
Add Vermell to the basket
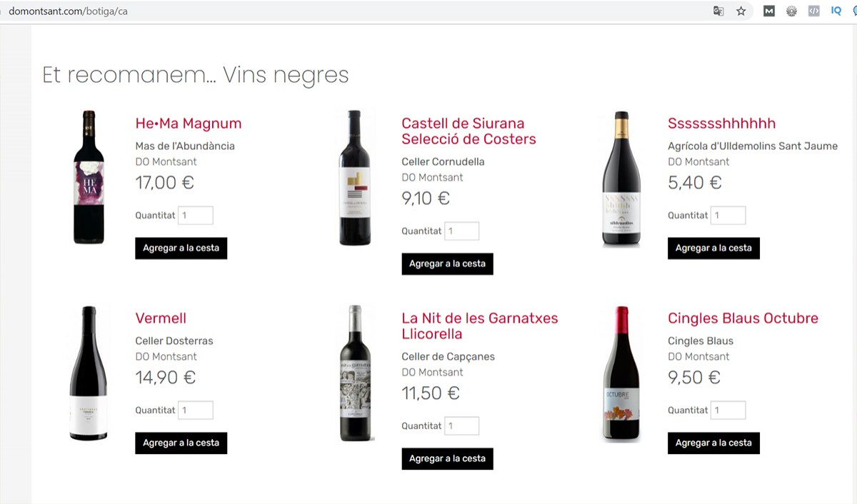[x=181, y=443]
